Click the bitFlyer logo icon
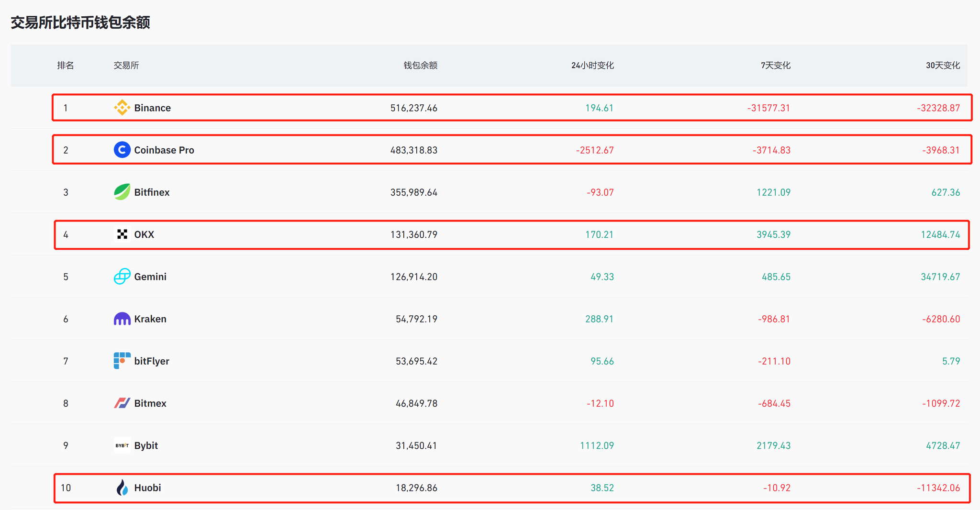This screenshot has width=980, height=510. pos(122,361)
